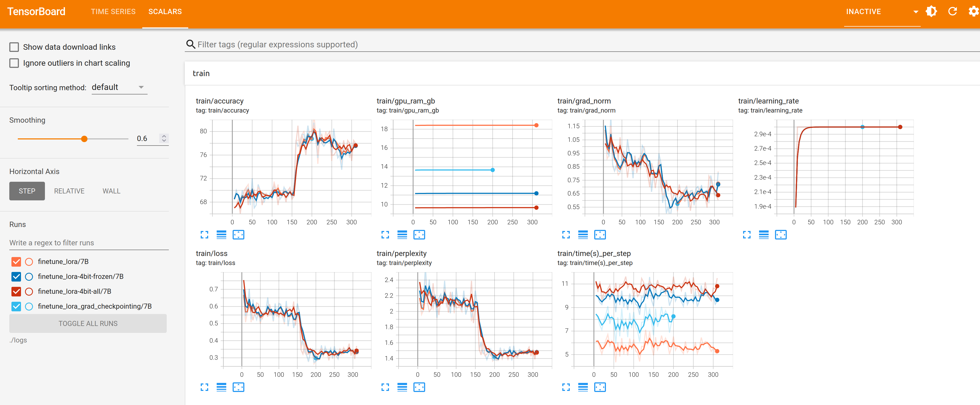The height and width of the screenshot is (405, 980).
Task: Select the SCALARS tab
Action: click(x=165, y=12)
